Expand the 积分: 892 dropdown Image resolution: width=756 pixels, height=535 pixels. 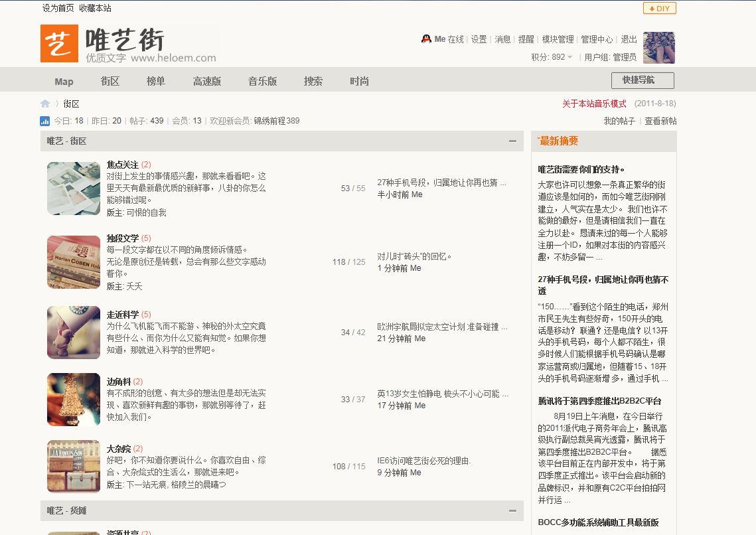click(552, 57)
